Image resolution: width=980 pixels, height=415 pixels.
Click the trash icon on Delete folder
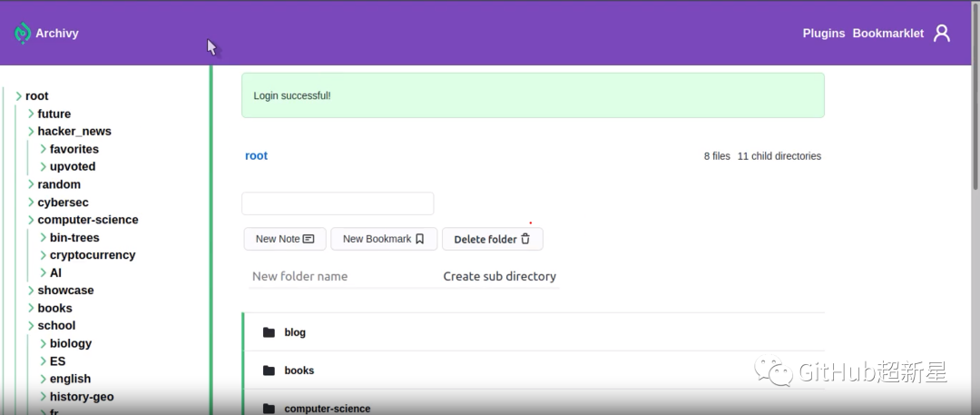tap(525, 239)
